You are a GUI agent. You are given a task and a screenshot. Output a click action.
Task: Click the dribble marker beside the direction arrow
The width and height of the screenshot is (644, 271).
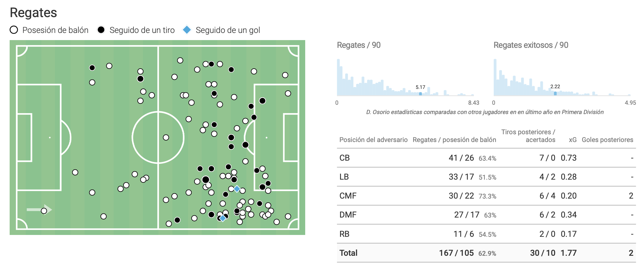[x=44, y=211]
